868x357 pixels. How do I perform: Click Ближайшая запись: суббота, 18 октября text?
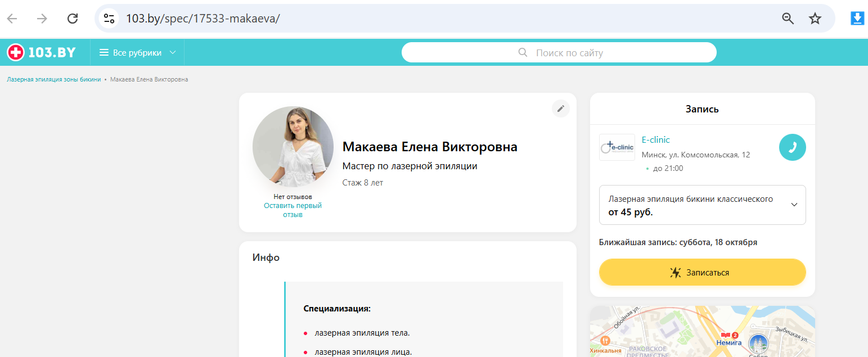coord(678,242)
